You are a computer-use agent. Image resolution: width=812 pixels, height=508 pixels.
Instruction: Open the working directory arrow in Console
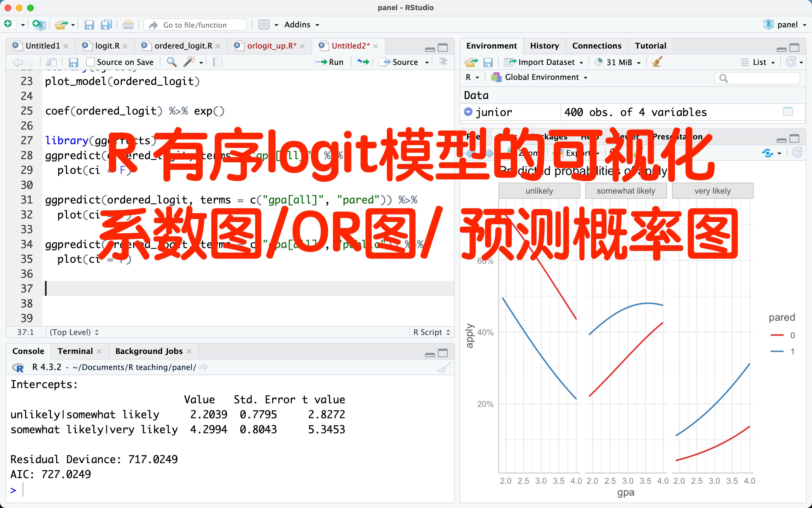click(x=203, y=367)
